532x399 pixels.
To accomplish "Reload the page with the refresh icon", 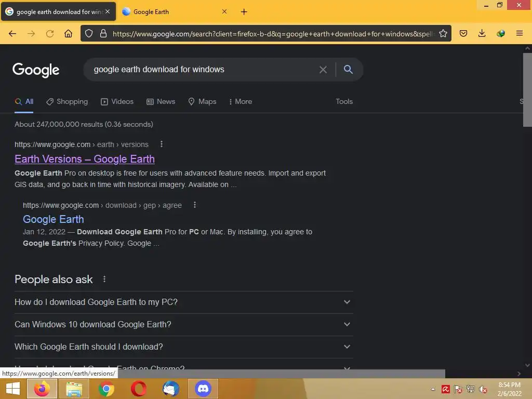I will tap(50, 34).
